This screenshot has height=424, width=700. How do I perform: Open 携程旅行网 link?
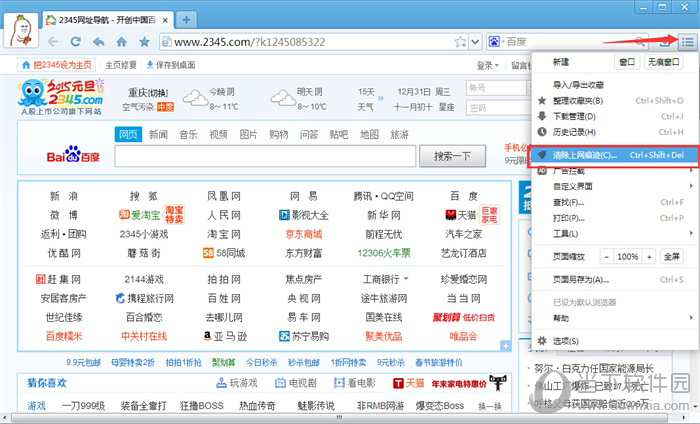coord(144,298)
